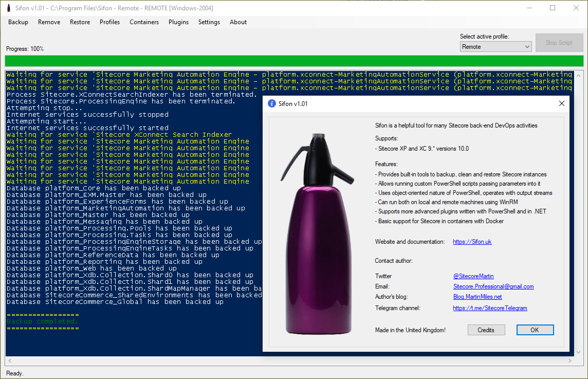The image size is (588, 379).
Task: Click 'Database SitecoreCommerce_Global has been backed up' line
Action: 115,302
